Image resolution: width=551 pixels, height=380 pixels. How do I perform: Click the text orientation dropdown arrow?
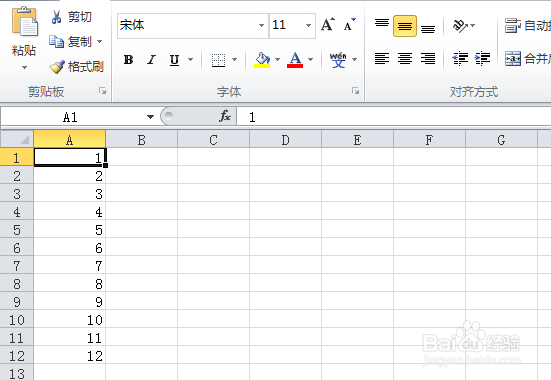[x=472, y=25]
